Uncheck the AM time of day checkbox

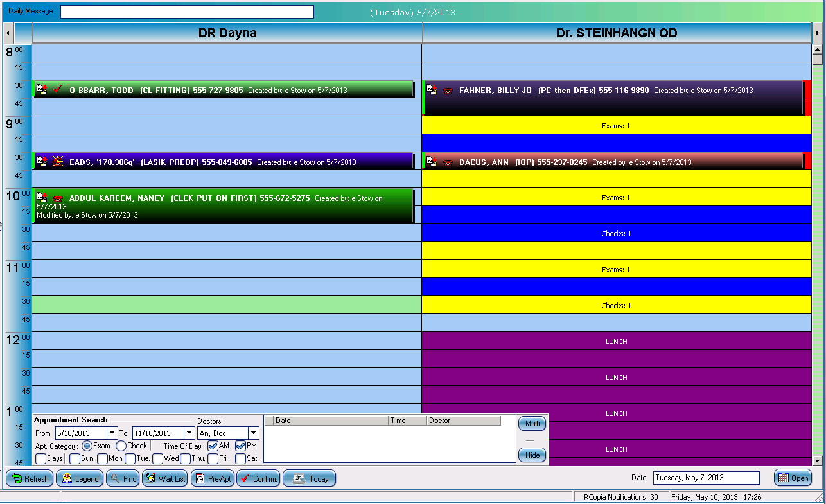point(214,446)
